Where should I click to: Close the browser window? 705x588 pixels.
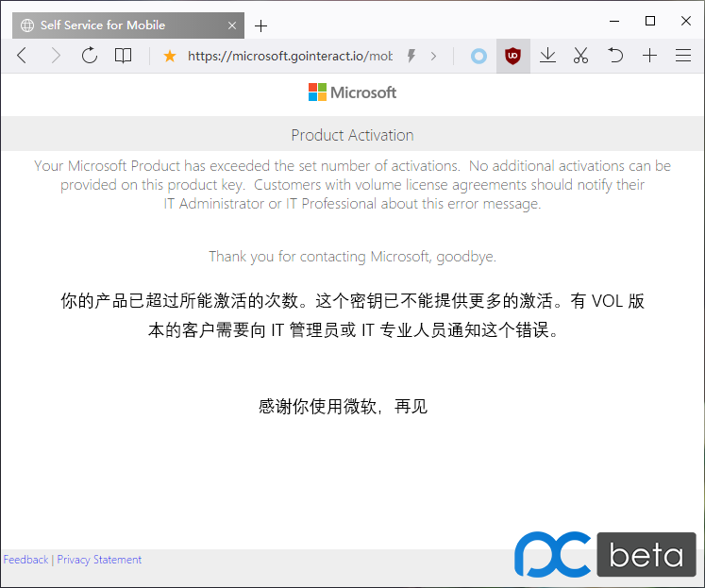click(686, 21)
